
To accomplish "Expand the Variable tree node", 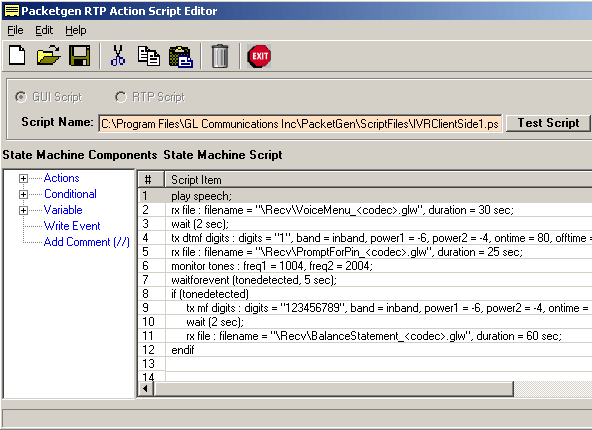I will 23,210.
